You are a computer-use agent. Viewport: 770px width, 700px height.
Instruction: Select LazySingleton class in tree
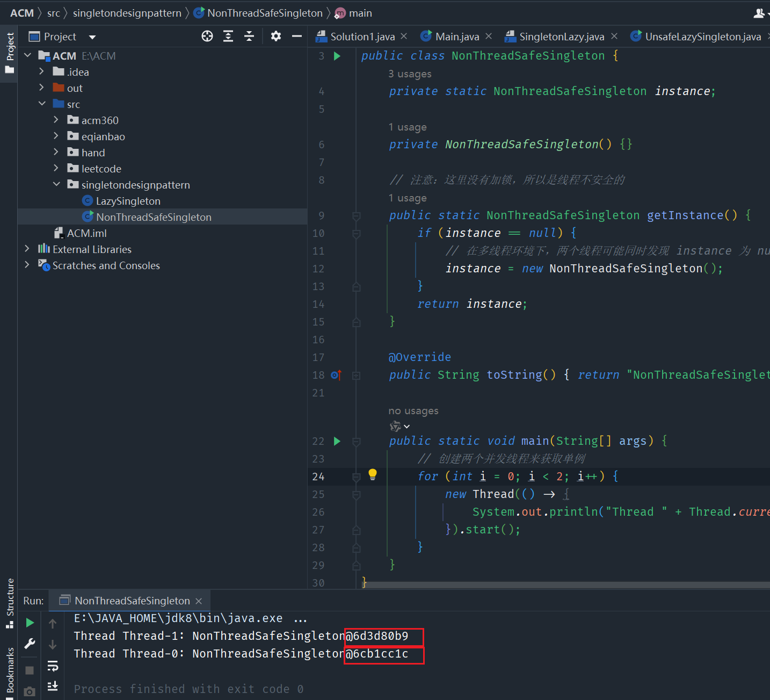click(128, 201)
